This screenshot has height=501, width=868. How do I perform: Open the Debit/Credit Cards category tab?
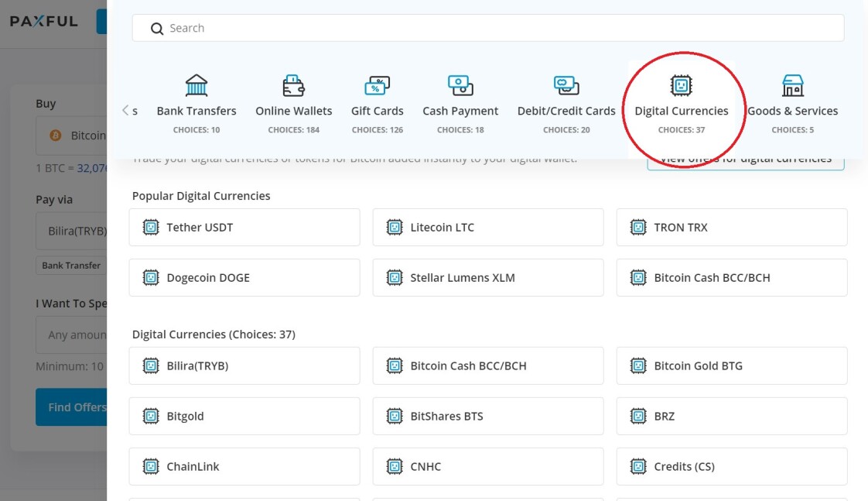pyautogui.click(x=566, y=105)
